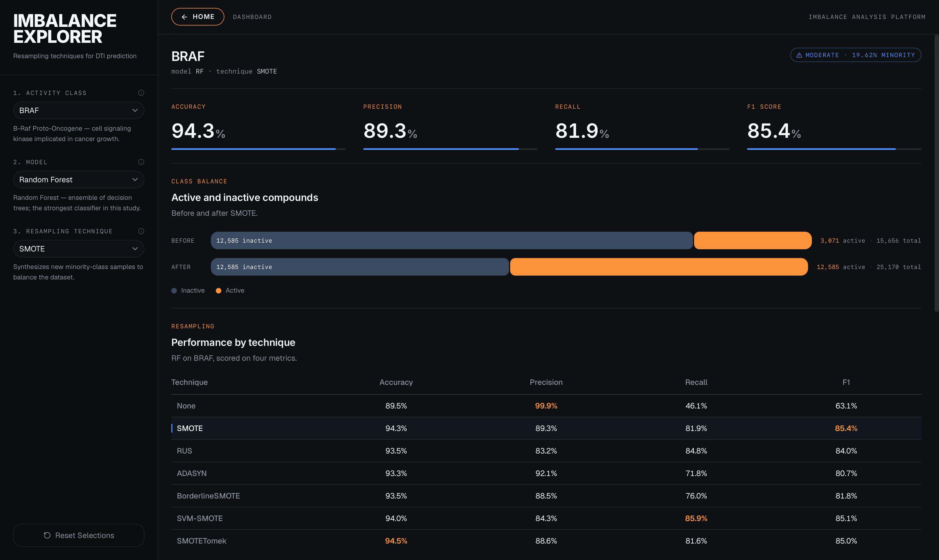Image resolution: width=939 pixels, height=560 pixels.
Task: Select the None technique row
Action: pos(546,406)
